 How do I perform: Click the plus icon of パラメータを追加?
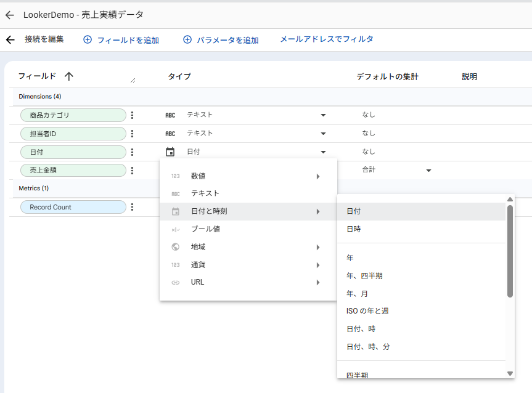(x=187, y=39)
